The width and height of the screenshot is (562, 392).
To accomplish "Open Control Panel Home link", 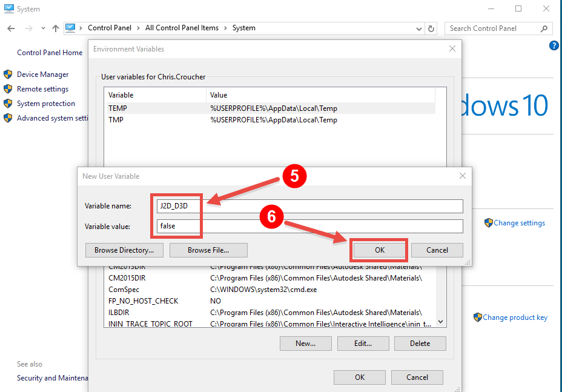I will (x=50, y=53).
